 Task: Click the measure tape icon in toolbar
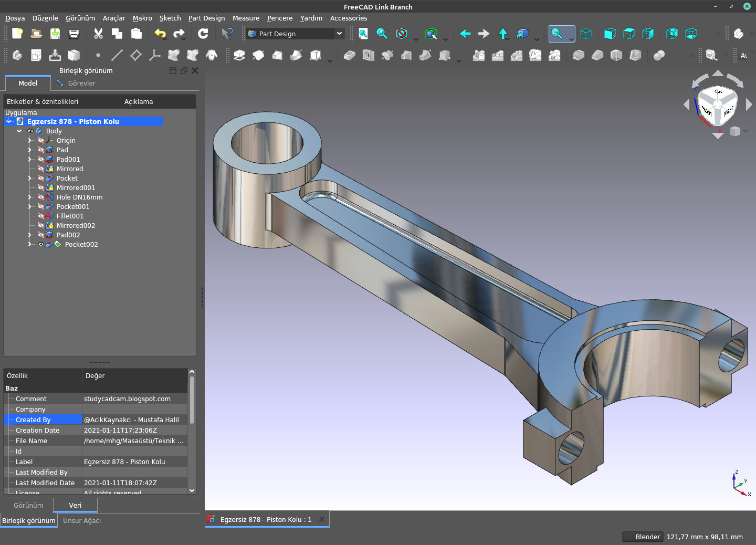pyautogui.click(x=711, y=55)
